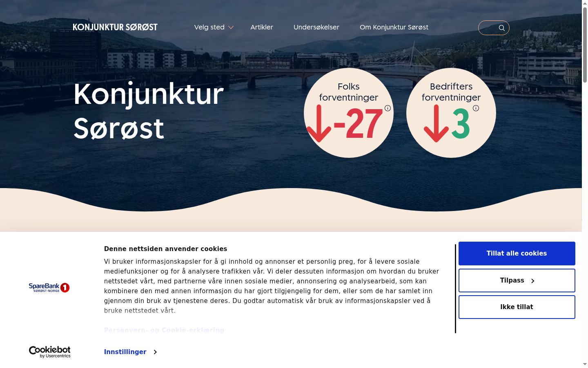This screenshot has height=368, width=588.
Task: Decline cookies with Ikke tillat
Action: [517, 307]
